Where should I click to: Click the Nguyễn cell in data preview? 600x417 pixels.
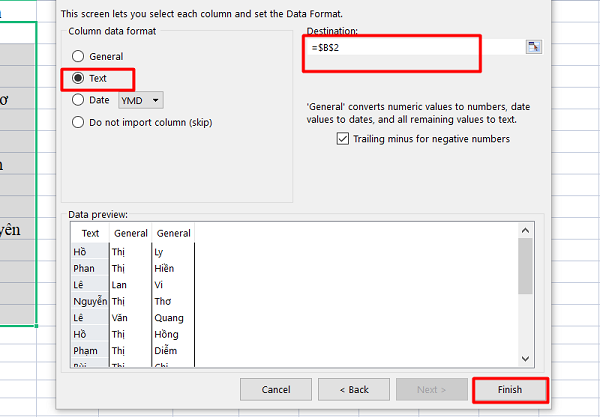click(90, 301)
